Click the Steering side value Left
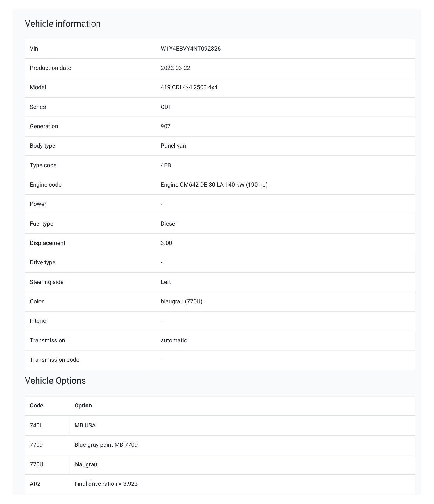This screenshot has height=504, width=434. pos(166,282)
